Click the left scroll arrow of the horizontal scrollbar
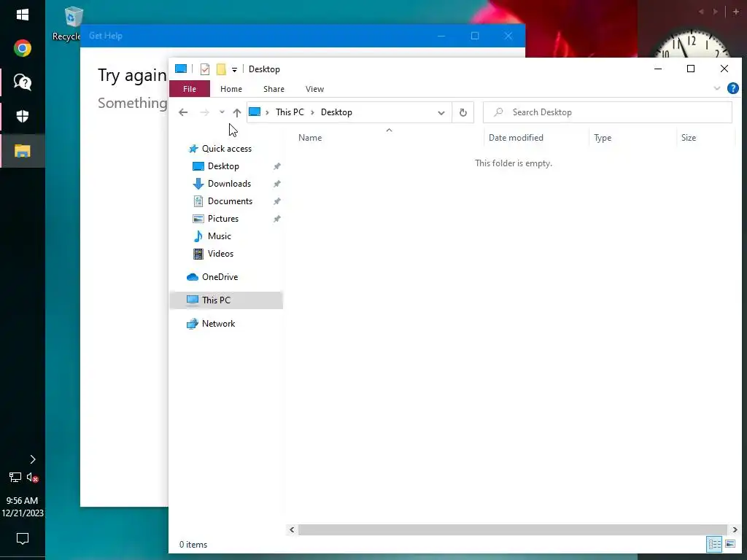The image size is (747, 560). point(292,529)
